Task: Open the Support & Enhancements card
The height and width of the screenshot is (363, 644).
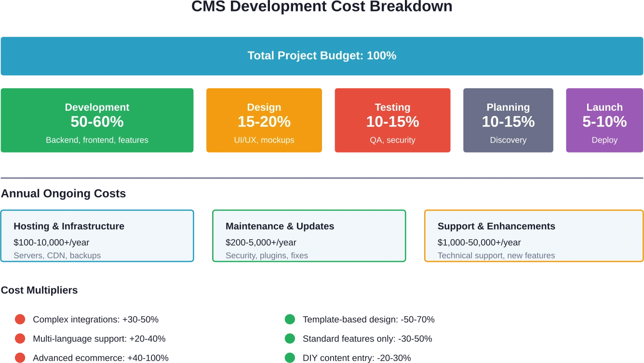Action: pyautogui.click(x=534, y=235)
